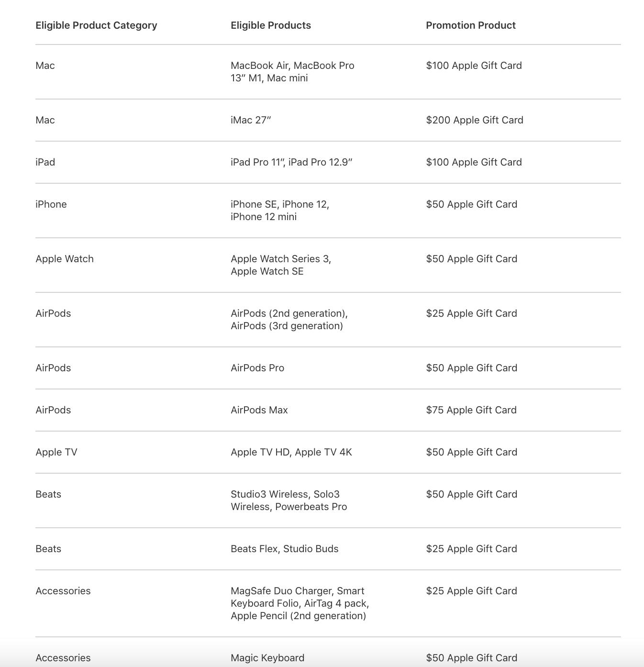
Task: Select the 'iPad Pro 11″, iPad Pro 12.9″' cell
Action: coord(291,162)
